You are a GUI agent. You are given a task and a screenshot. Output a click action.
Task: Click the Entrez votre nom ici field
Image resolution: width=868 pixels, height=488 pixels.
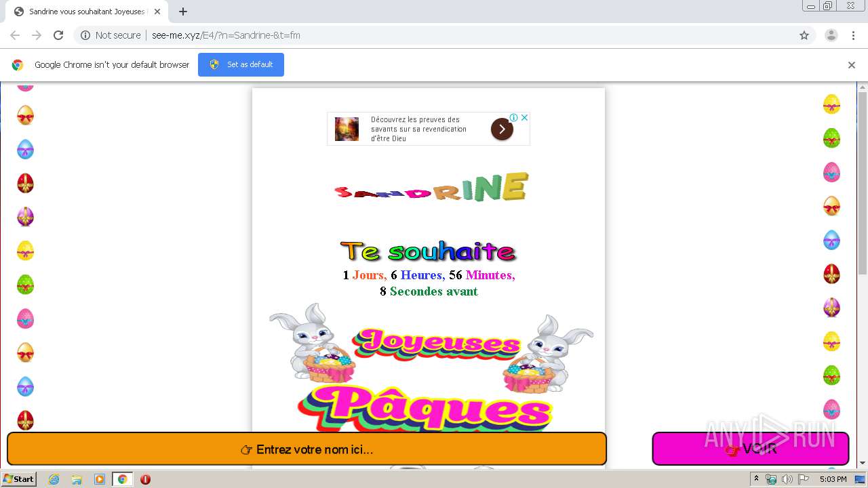307,449
